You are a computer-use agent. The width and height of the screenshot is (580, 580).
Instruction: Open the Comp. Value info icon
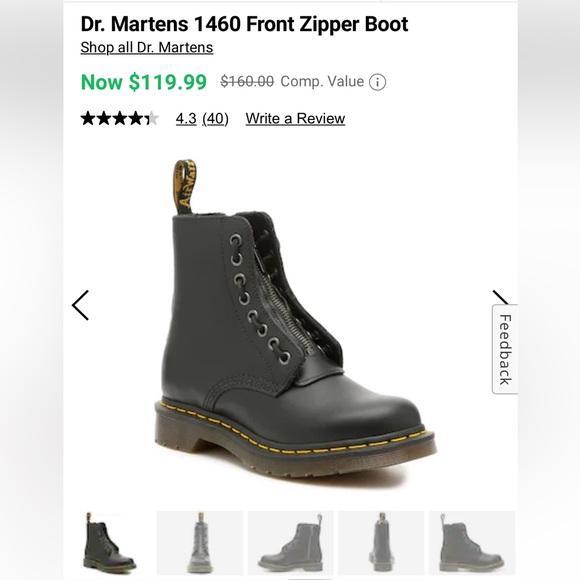coord(377,82)
